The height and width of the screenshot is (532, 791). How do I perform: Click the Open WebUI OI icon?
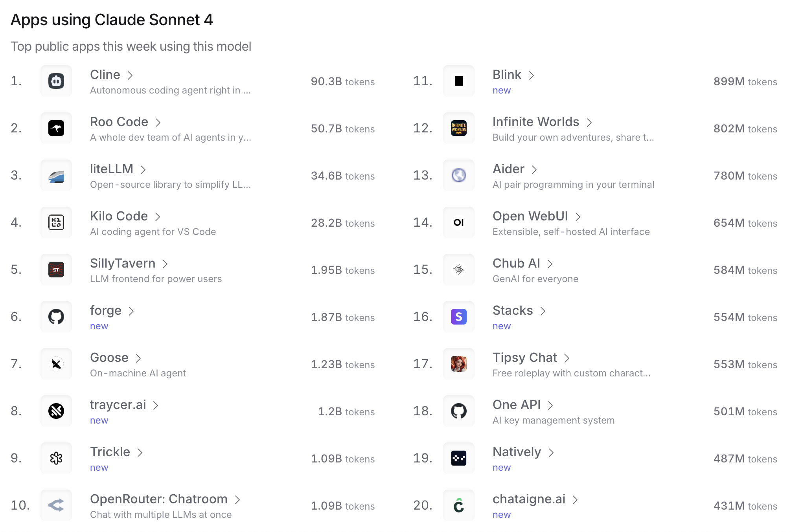[459, 222]
